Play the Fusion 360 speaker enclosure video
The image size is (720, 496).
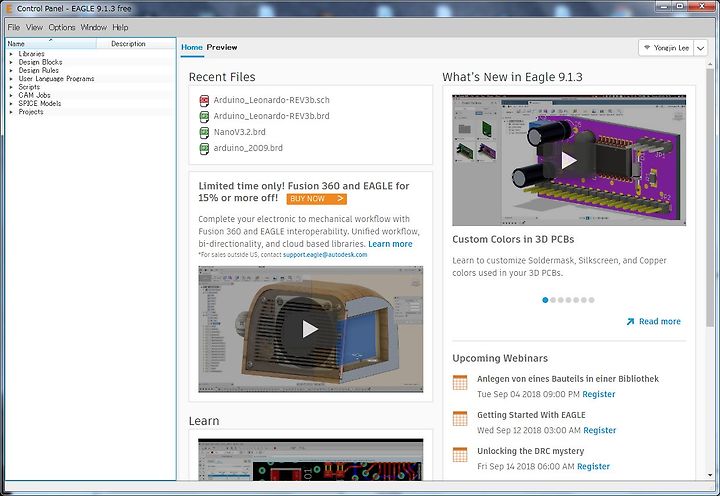pos(310,329)
